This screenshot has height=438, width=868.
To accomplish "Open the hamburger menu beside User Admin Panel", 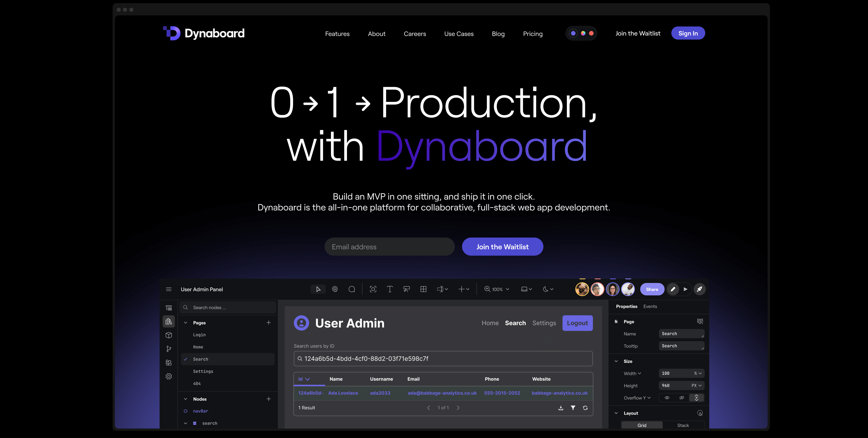I will 169,290.
